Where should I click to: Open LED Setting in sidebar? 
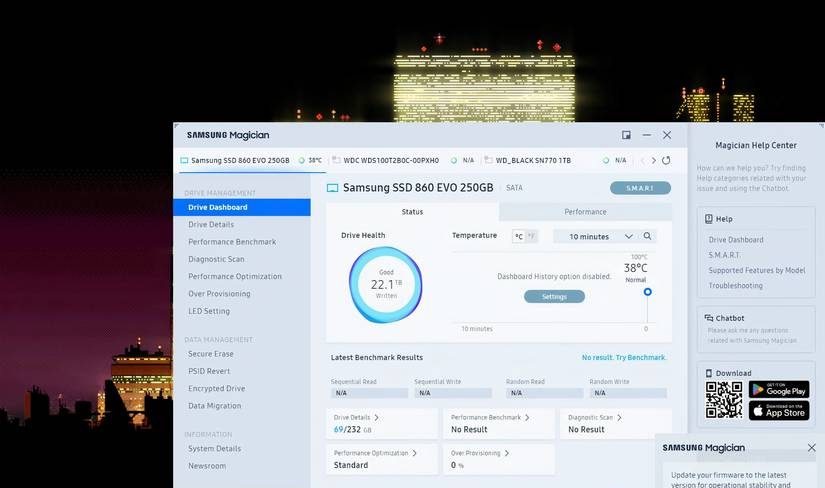tap(209, 311)
